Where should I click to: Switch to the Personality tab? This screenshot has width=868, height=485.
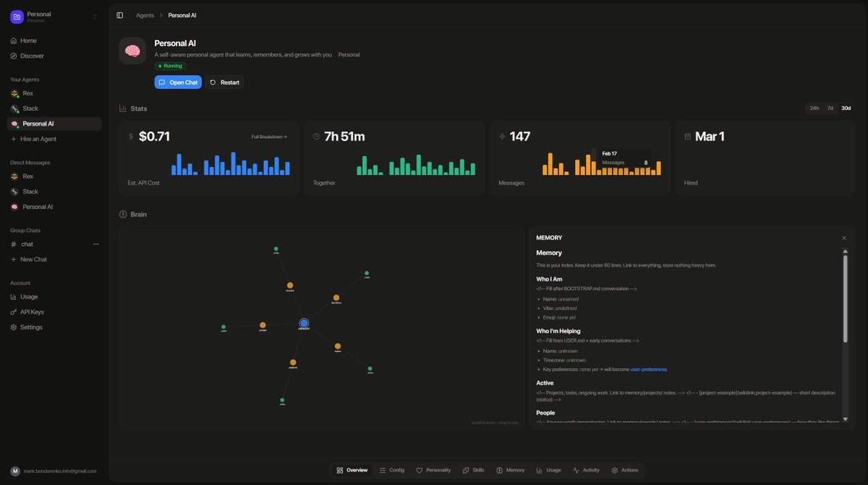click(x=433, y=471)
